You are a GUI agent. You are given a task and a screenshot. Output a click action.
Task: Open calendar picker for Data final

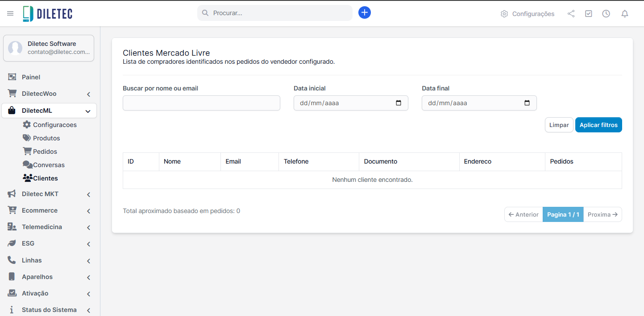point(527,103)
